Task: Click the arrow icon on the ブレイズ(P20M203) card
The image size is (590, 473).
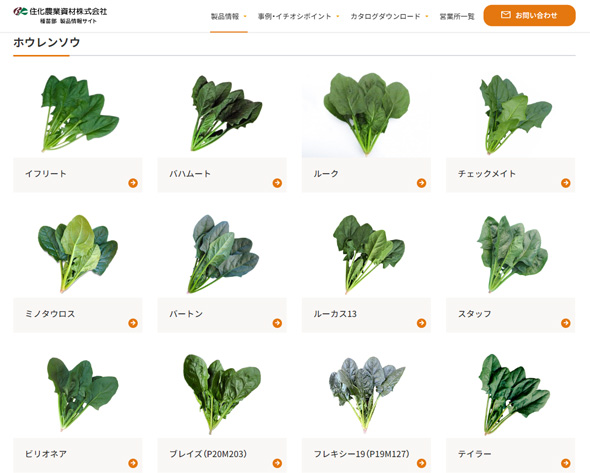Action: [x=277, y=463]
